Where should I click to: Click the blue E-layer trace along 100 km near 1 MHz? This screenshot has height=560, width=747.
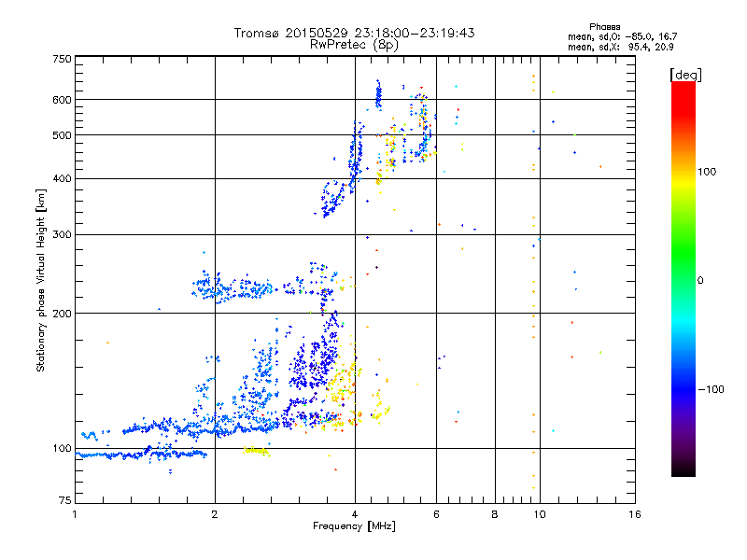tap(141, 455)
